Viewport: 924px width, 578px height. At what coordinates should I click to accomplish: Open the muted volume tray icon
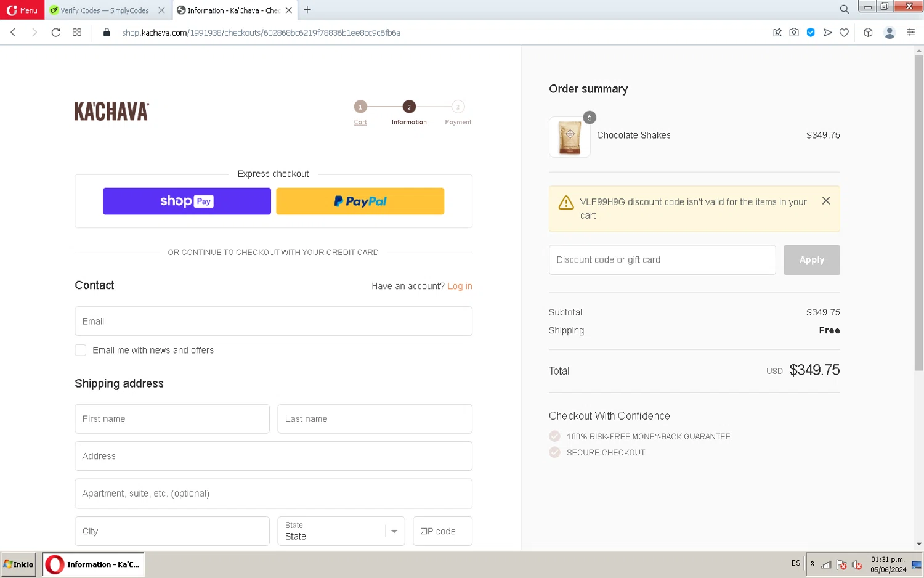coord(856,565)
